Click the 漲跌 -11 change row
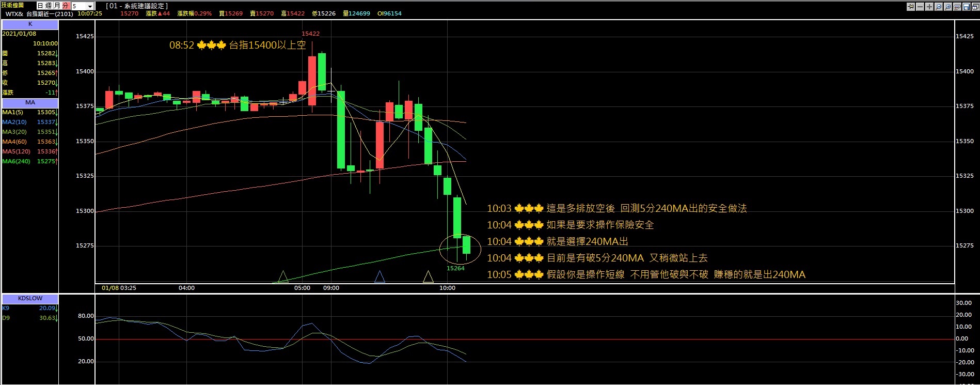The height and width of the screenshot is (385, 980). pyautogui.click(x=30, y=93)
